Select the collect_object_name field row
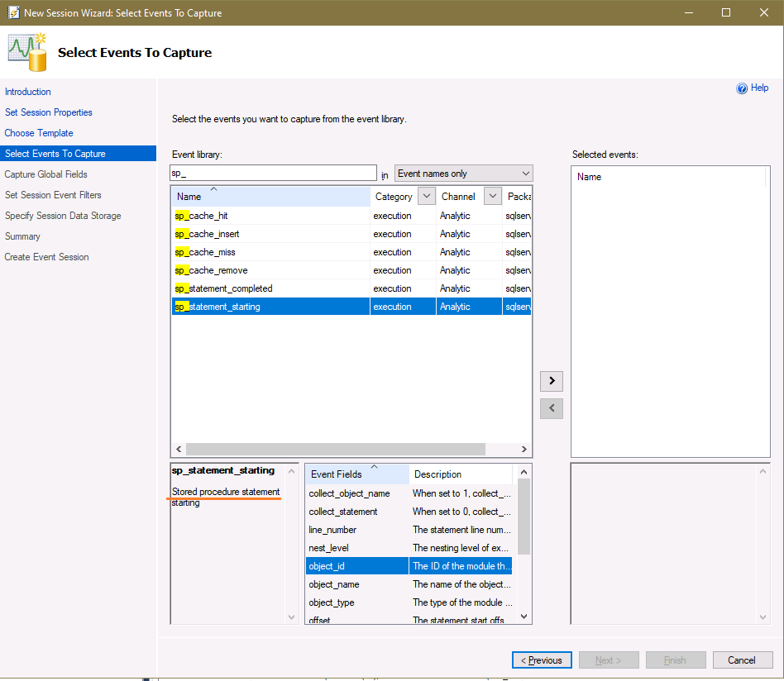Viewport: 784px width, 681px height. point(409,493)
